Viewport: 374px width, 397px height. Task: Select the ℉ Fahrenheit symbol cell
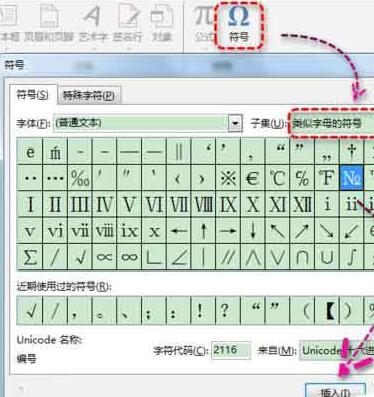(x=327, y=178)
